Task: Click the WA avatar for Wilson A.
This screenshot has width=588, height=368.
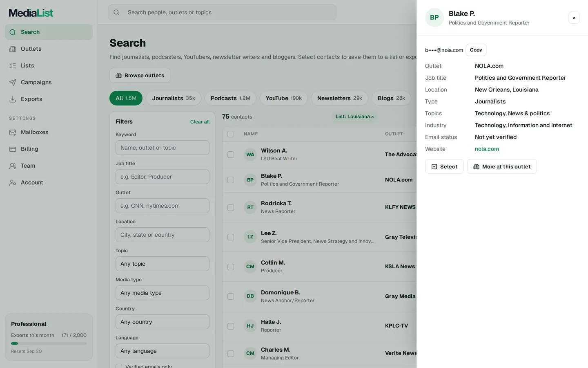Action: tap(250, 155)
